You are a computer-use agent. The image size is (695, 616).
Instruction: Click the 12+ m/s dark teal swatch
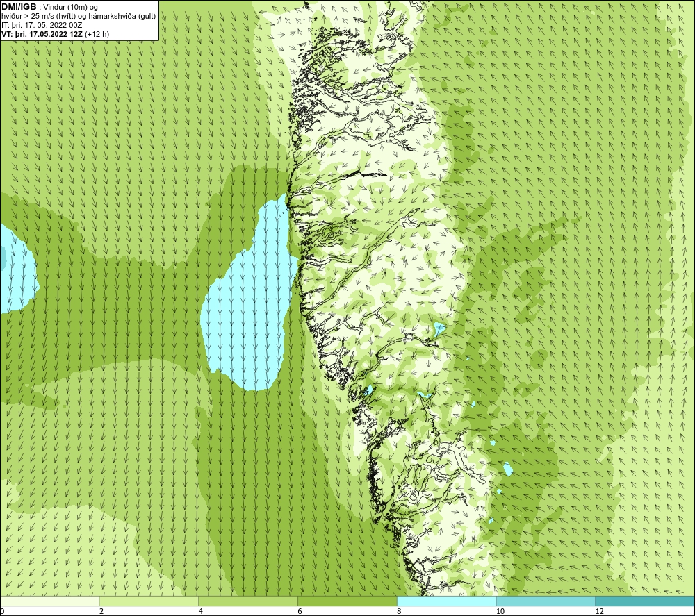point(646,601)
